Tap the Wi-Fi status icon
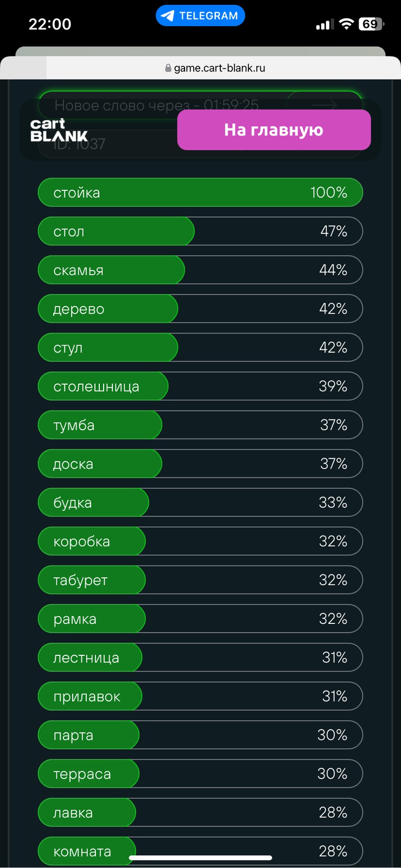Viewport: 401px width, 868px height. pyautogui.click(x=346, y=24)
